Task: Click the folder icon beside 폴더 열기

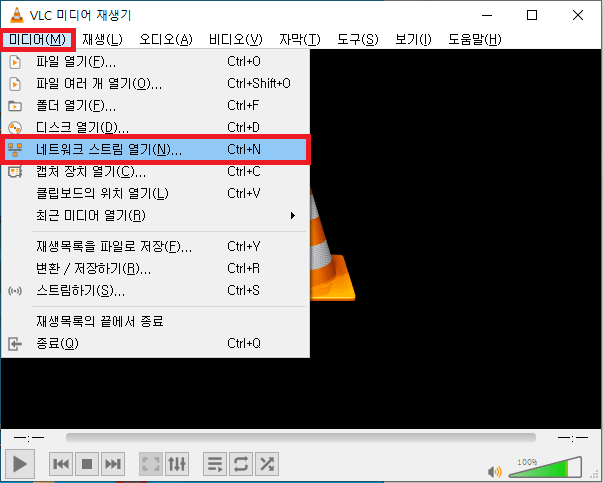Action: click(x=15, y=105)
